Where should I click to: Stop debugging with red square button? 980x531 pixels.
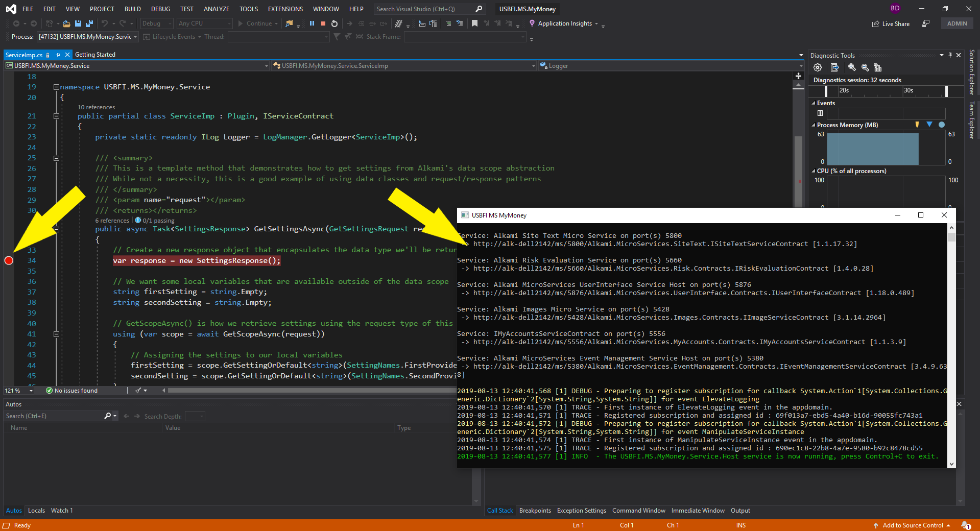pyautogui.click(x=323, y=23)
